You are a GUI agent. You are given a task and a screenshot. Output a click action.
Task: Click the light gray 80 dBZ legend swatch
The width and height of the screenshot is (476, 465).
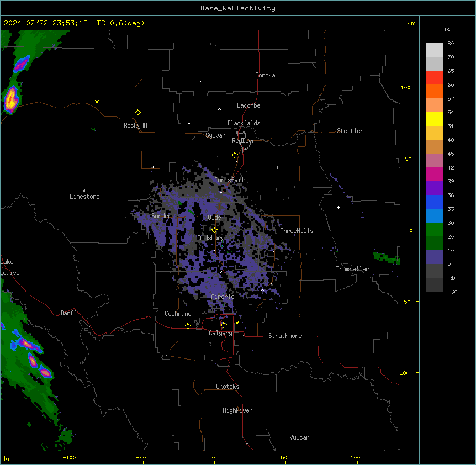(x=434, y=50)
